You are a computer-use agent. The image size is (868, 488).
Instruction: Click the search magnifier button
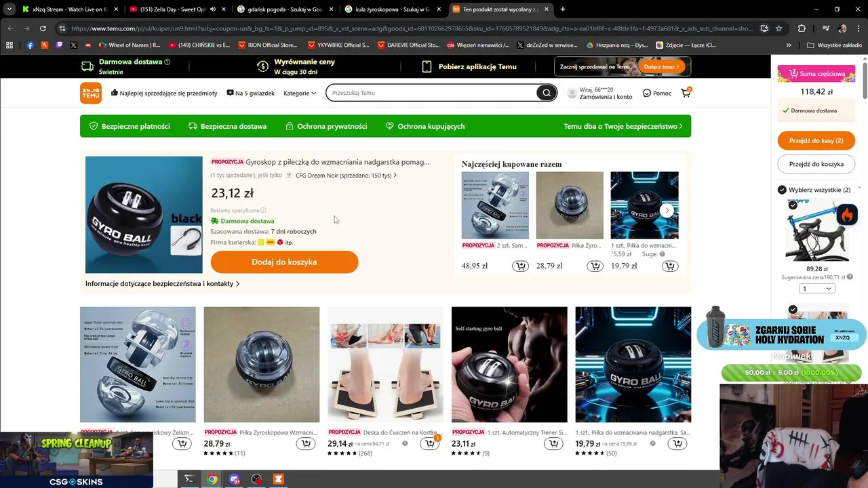pyautogui.click(x=546, y=93)
